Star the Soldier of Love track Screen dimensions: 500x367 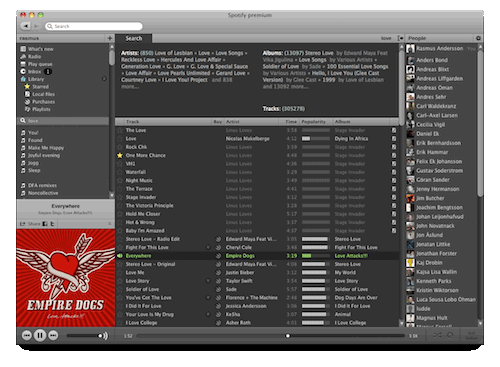coord(120,289)
